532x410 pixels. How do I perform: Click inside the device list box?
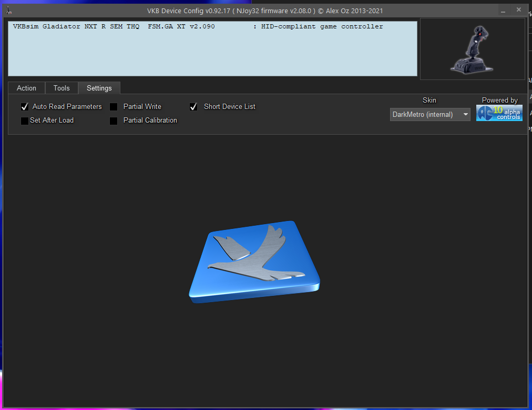[x=212, y=48]
